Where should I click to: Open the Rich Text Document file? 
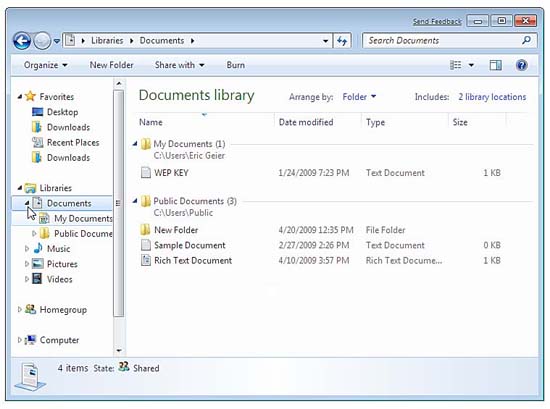point(193,260)
